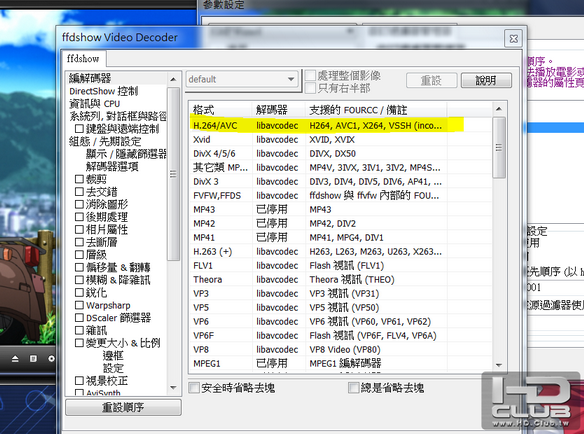The height and width of the screenshot is (434, 584).
Task: Enable the 後期處理 checkbox
Action: (x=79, y=217)
